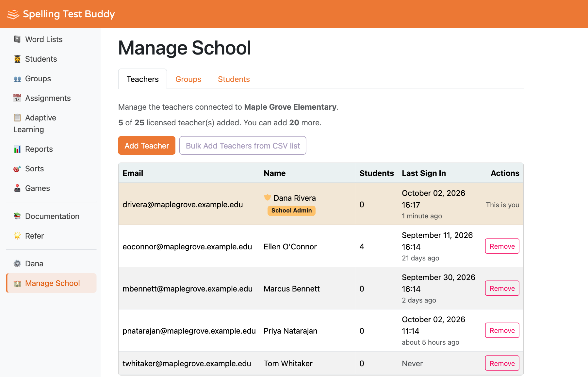The image size is (588, 377).
Task: Open Manage School in sidebar
Action: 52,283
